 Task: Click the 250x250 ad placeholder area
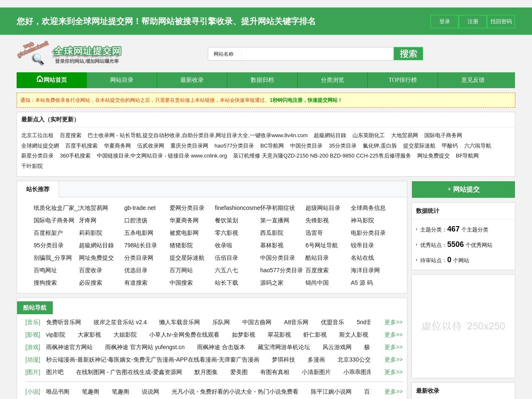click(x=463, y=326)
